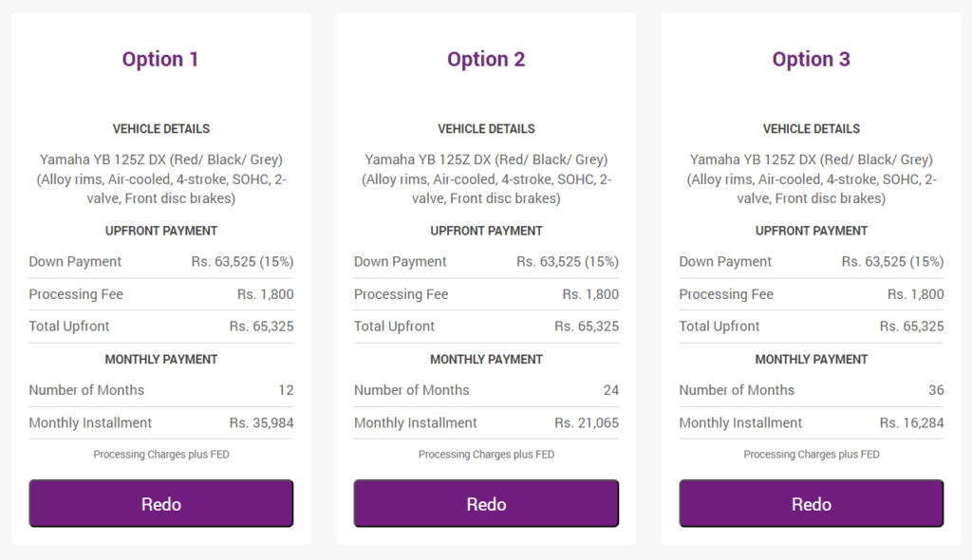Click the 36 months value in Option 3
The image size is (972, 560).
click(936, 390)
